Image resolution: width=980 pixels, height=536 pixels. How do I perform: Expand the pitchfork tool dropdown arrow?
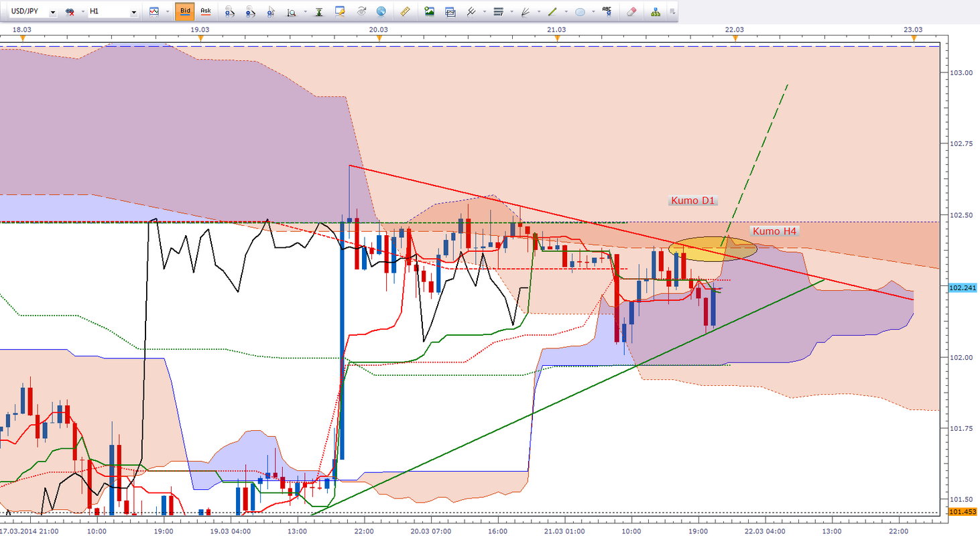(x=484, y=11)
